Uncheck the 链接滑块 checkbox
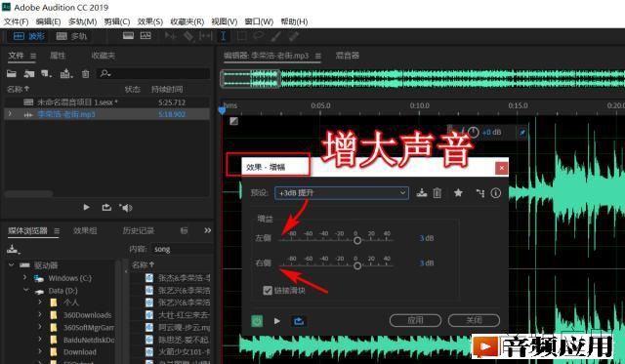 (268, 291)
